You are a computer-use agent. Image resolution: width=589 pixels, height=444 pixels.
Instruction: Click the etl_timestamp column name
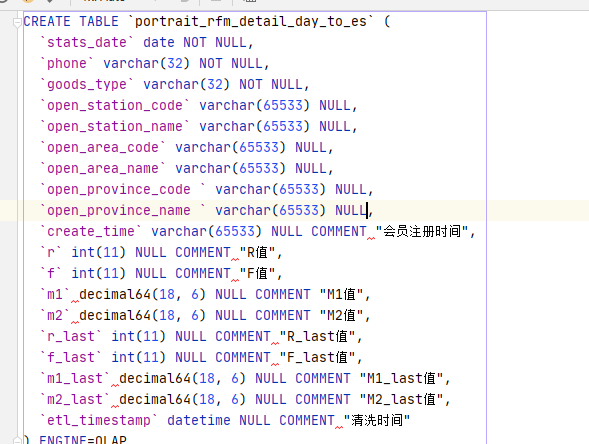99,421
